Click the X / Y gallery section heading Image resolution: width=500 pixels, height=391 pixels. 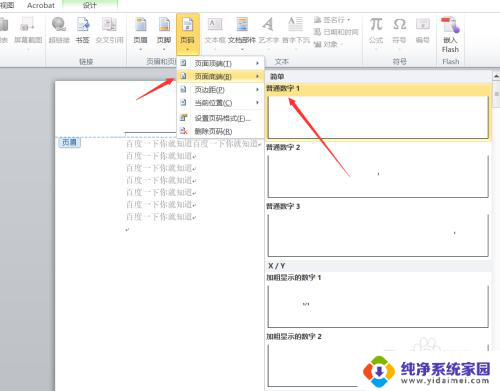(x=277, y=266)
